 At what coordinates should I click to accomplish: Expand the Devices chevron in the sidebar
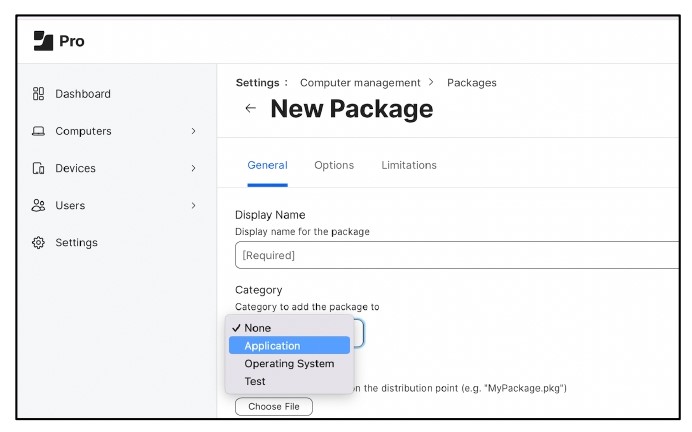coord(193,168)
